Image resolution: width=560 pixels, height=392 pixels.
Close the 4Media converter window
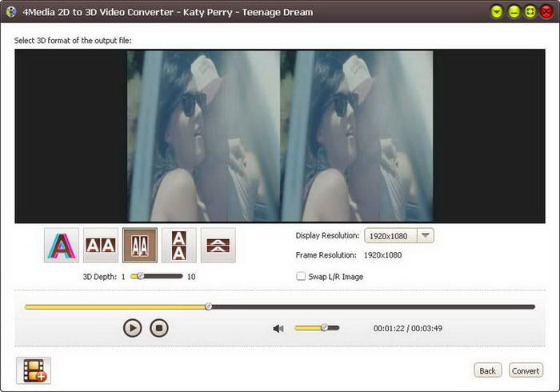(546, 12)
